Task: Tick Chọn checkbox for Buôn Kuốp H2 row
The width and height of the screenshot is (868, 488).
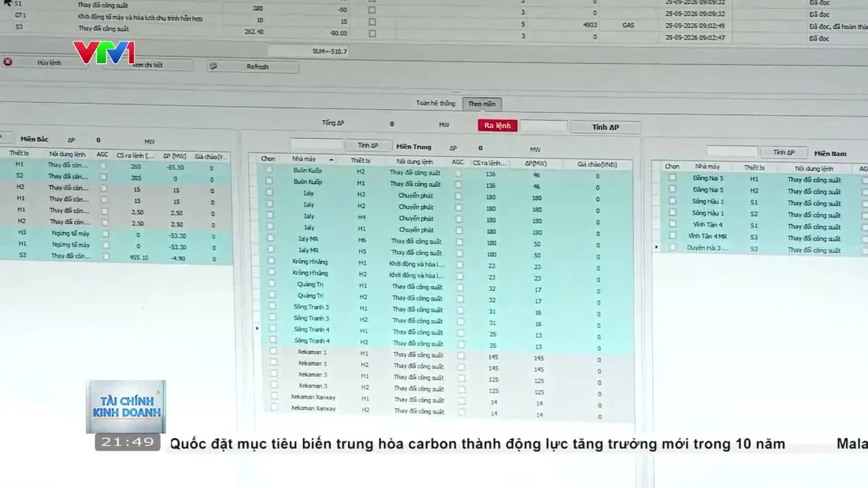Action: [269, 170]
